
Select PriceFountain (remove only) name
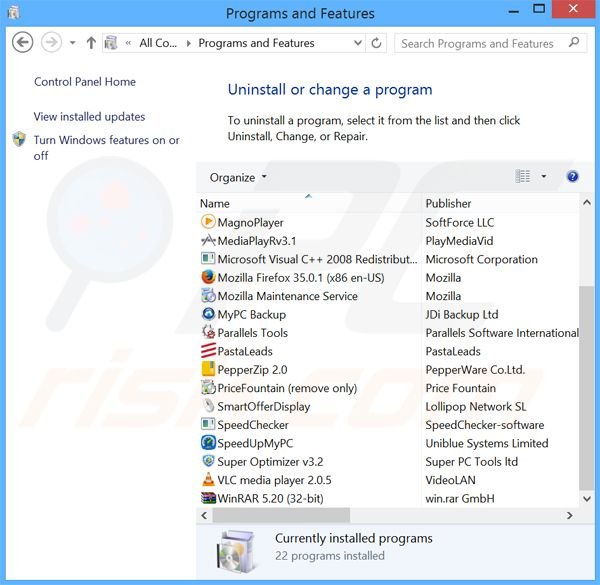[x=287, y=388]
